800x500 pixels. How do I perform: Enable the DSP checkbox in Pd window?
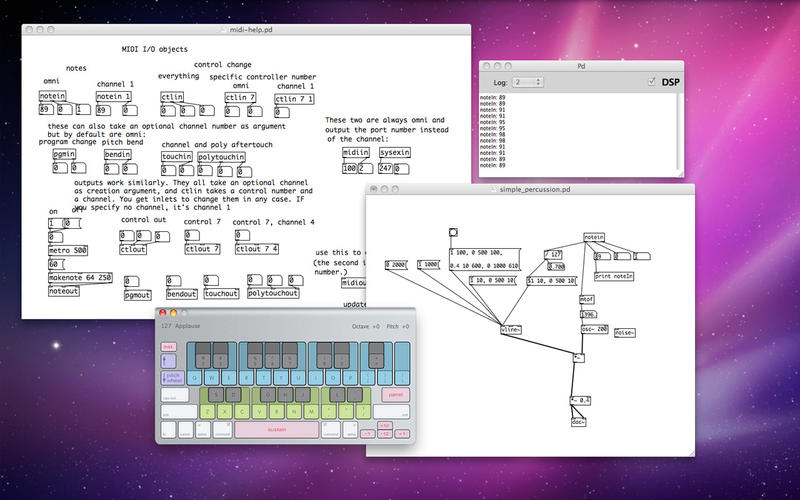(x=652, y=81)
